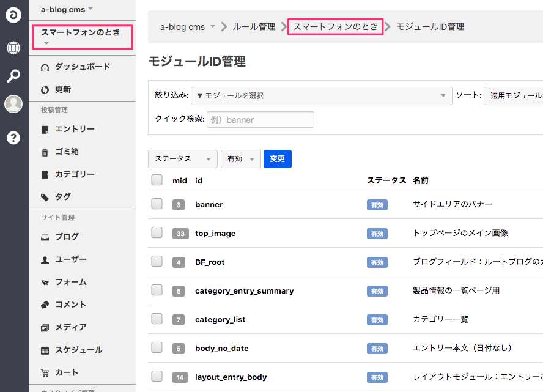Screen dimensions: 543x392
Task: Check the banner row checkbox
Action: pyautogui.click(x=157, y=204)
